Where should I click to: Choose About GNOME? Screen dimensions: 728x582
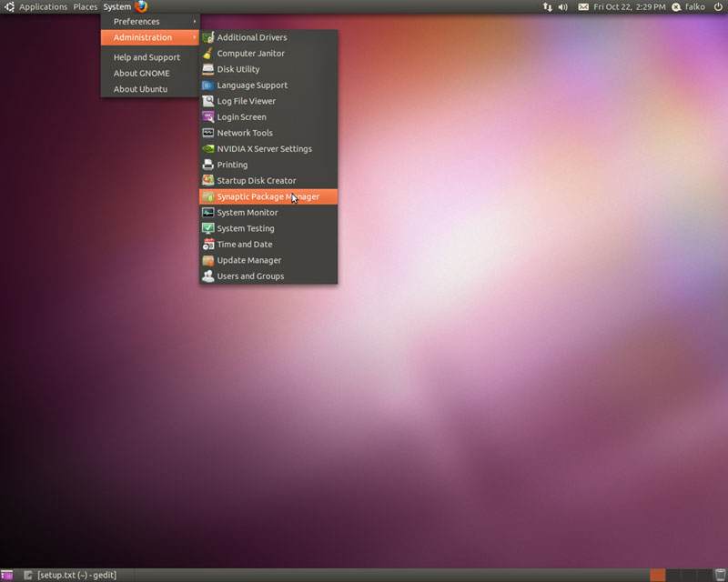[x=150, y=74]
